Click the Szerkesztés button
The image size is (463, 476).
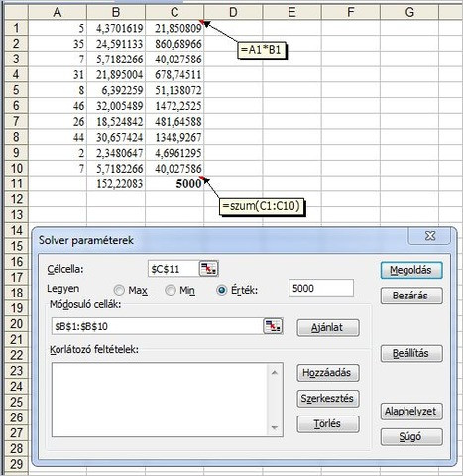(x=328, y=399)
